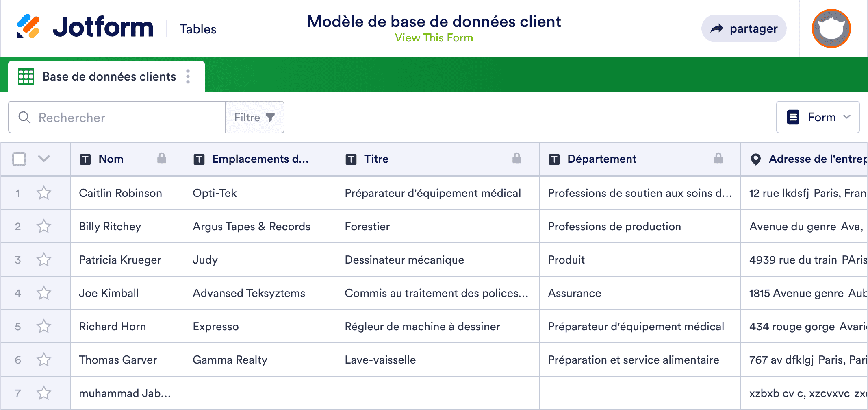This screenshot has width=868, height=410.
Task: Open the three-dot menu on the table tab
Action: (x=188, y=76)
